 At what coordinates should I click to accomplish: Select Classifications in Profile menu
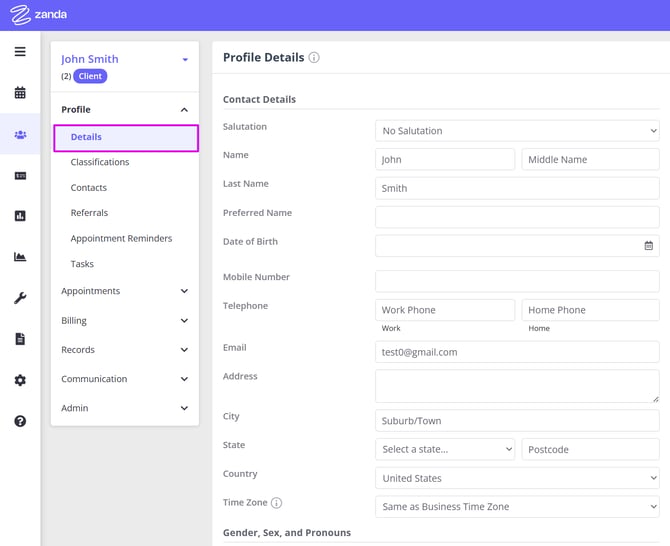[100, 162]
